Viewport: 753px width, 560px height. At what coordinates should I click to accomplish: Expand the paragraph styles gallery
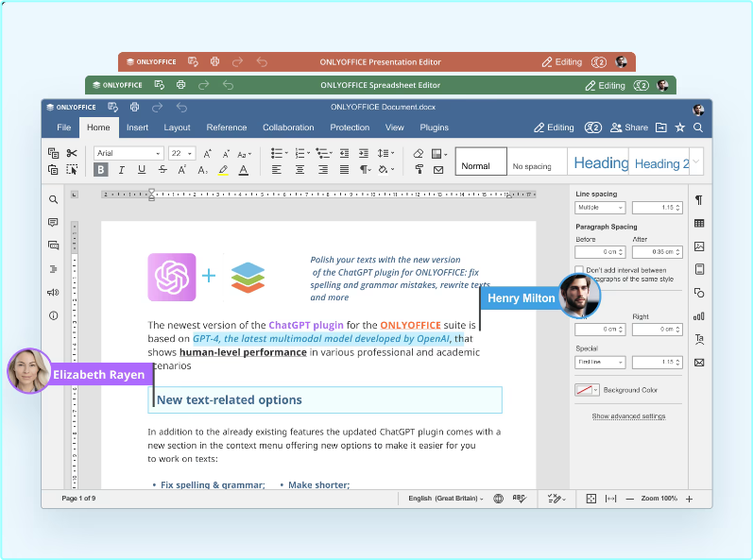(697, 162)
